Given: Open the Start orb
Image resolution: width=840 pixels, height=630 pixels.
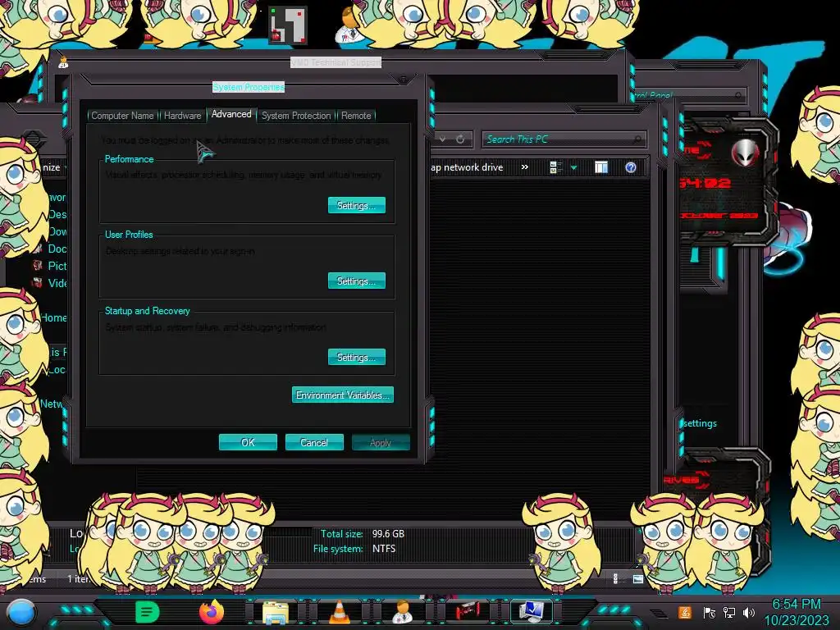Looking at the screenshot, I should pyautogui.click(x=21, y=613).
